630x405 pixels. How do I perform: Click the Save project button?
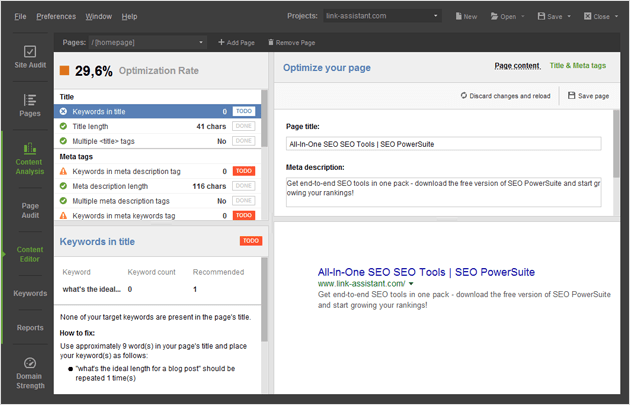click(x=550, y=16)
